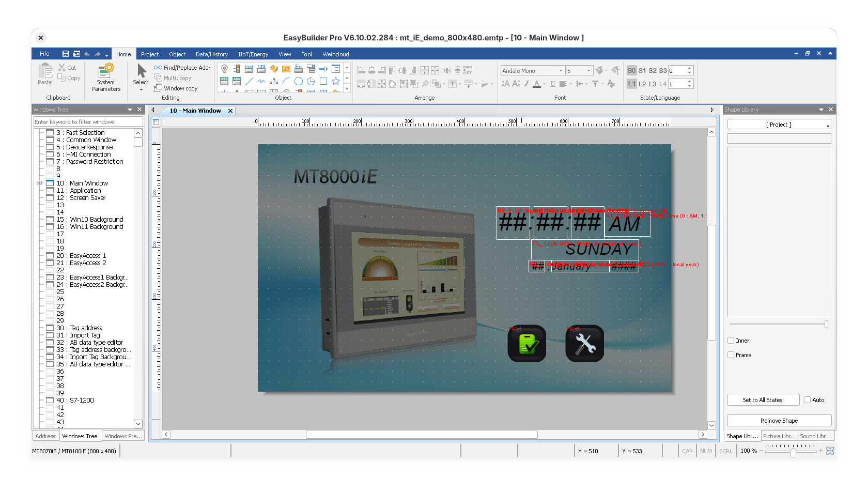
Task: Switch to the Address panel tab
Action: click(45, 436)
